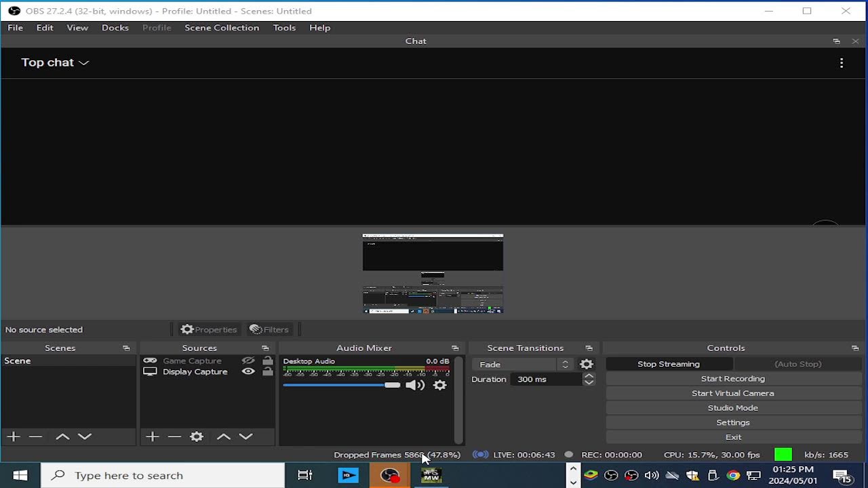Remove the selected source using the minus icon

coord(174,437)
